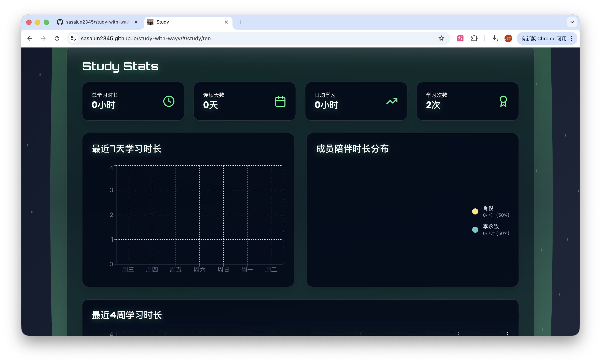
Task: Click the user profile avatar in toolbar
Action: (x=508, y=38)
